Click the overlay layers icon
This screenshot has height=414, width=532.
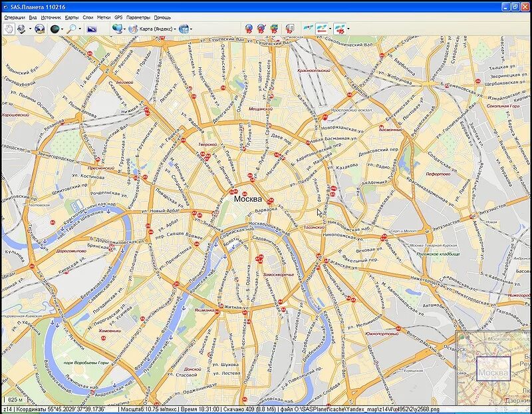pos(184,29)
